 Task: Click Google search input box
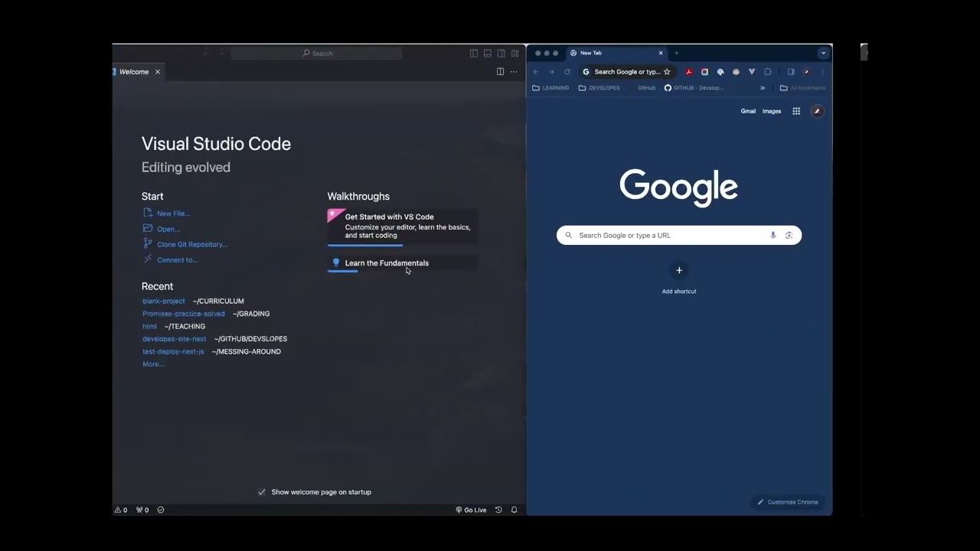click(679, 236)
